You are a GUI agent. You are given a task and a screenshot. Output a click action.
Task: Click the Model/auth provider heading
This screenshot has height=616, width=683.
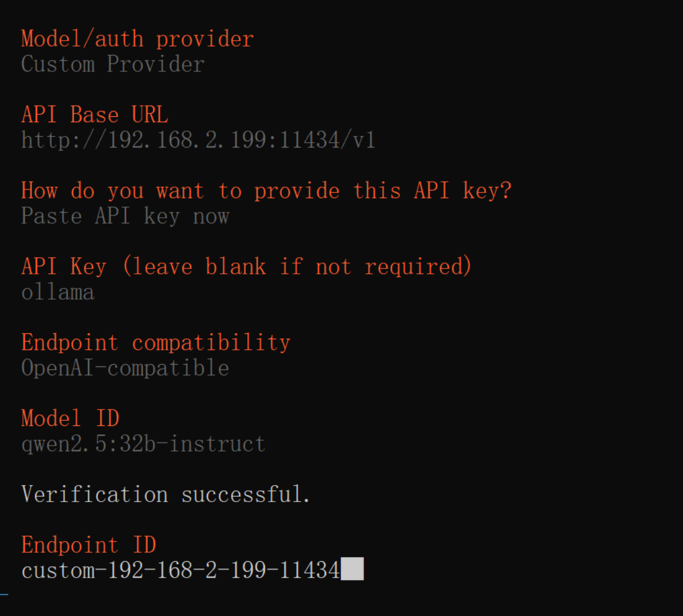click(137, 39)
